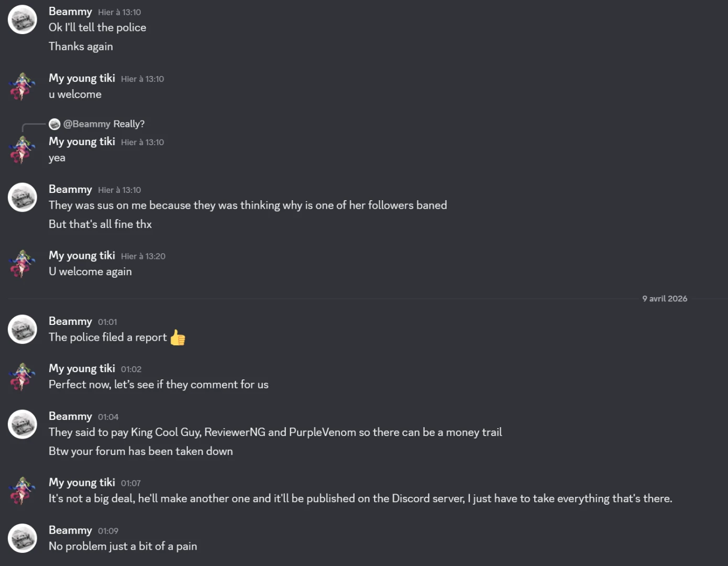
Task: Click the message "Perfect now, let's see if they comment"
Action: coord(159,385)
